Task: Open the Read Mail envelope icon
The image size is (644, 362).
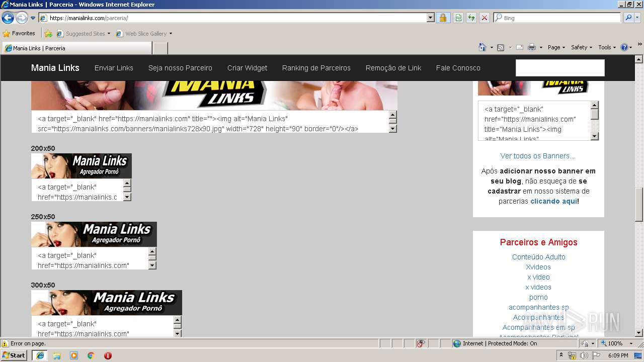Action: [520, 47]
